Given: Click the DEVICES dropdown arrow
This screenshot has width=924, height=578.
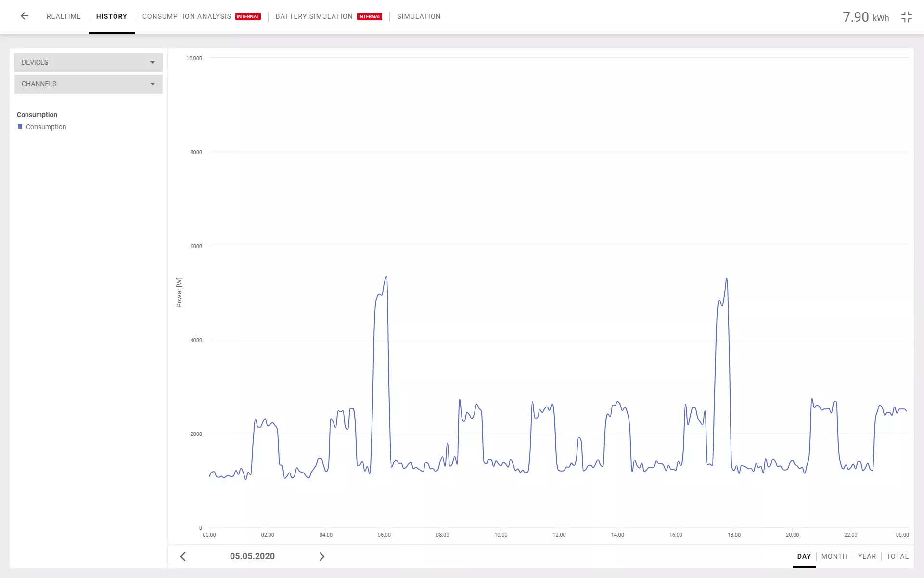Looking at the screenshot, I should [x=153, y=63].
